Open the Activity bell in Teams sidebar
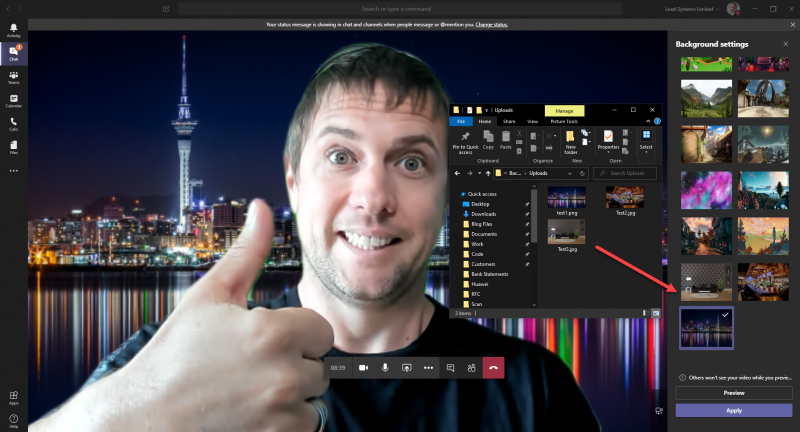The height and width of the screenshot is (432, 800). pyautogui.click(x=14, y=30)
